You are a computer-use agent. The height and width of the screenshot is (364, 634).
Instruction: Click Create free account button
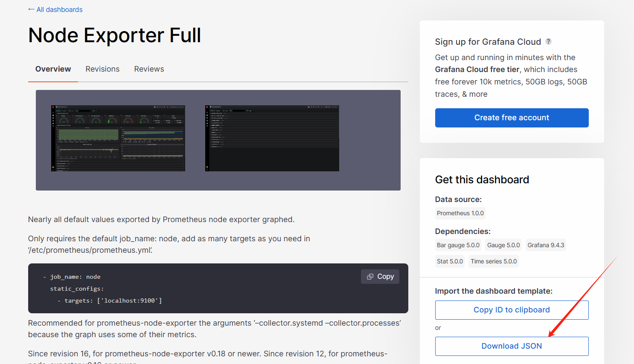[512, 118]
